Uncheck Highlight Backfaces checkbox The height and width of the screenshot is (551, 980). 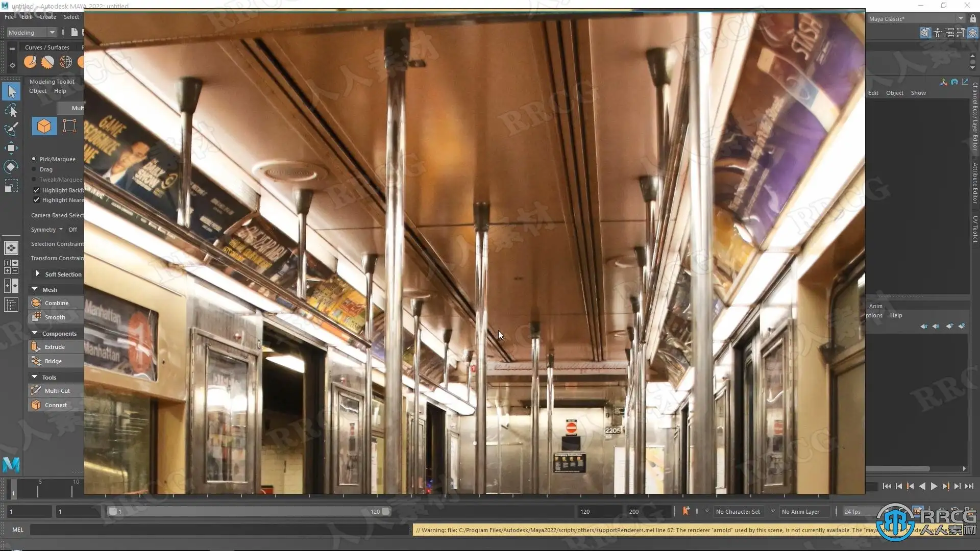coord(36,190)
